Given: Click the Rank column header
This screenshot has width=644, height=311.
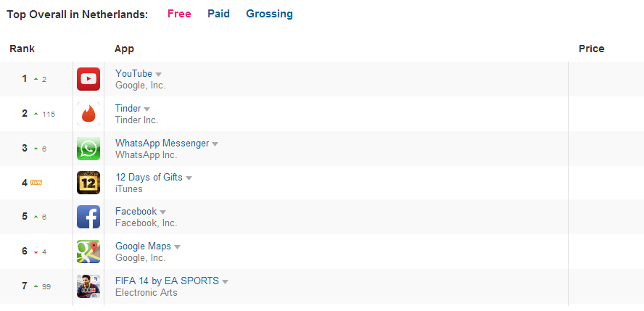Looking at the screenshot, I should [x=22, y=49].
